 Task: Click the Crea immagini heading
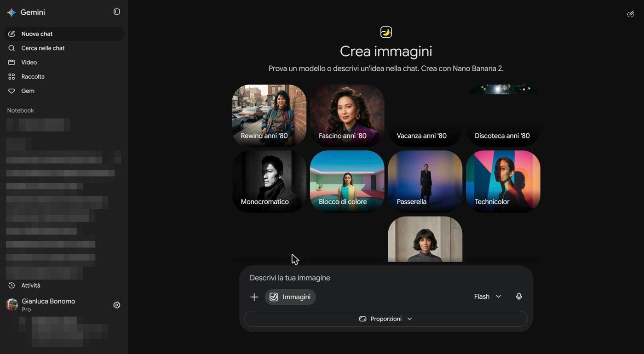click(x=386, y=51)
